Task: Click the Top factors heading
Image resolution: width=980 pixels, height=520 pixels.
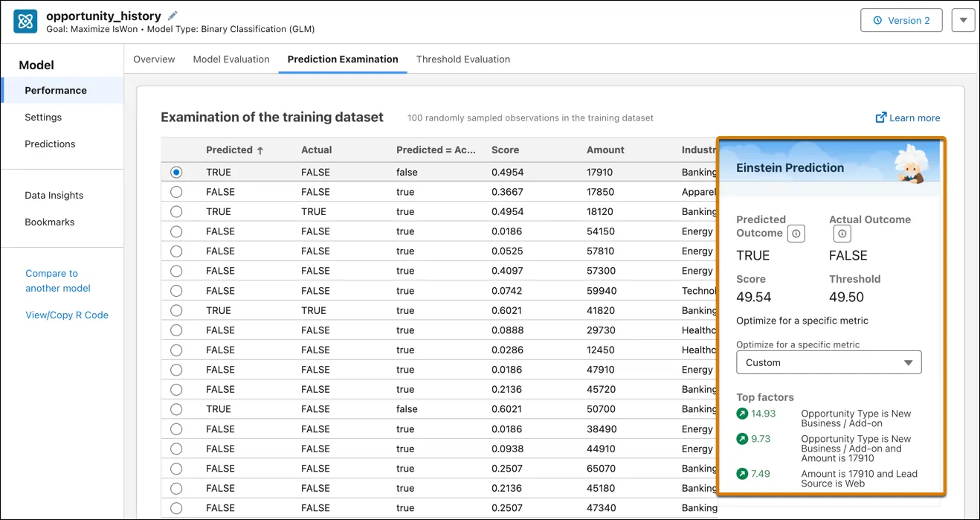Action: tap(765, 397)
